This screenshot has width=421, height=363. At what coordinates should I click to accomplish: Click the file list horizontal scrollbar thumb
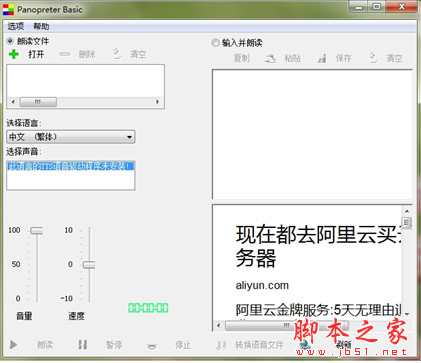38,102
